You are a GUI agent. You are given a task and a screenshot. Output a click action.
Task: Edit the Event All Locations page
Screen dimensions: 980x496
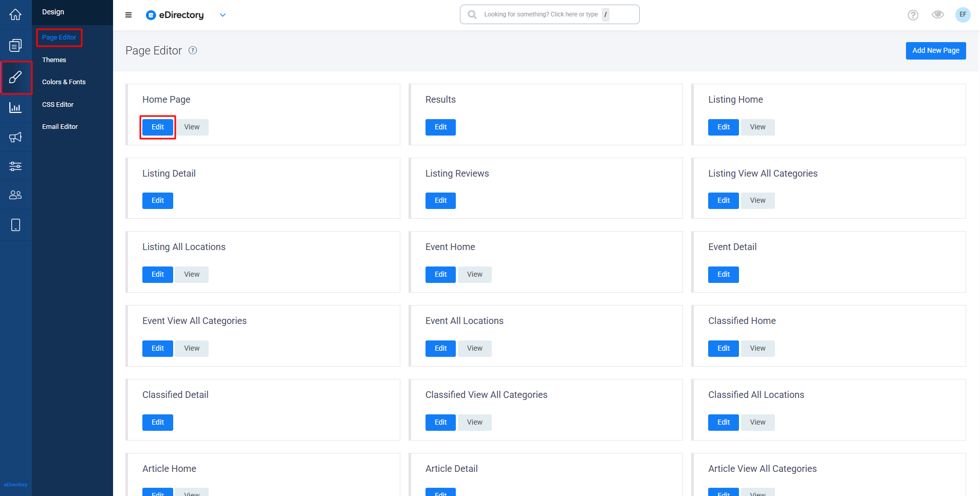pyautogui.click(x=440, y=349)
